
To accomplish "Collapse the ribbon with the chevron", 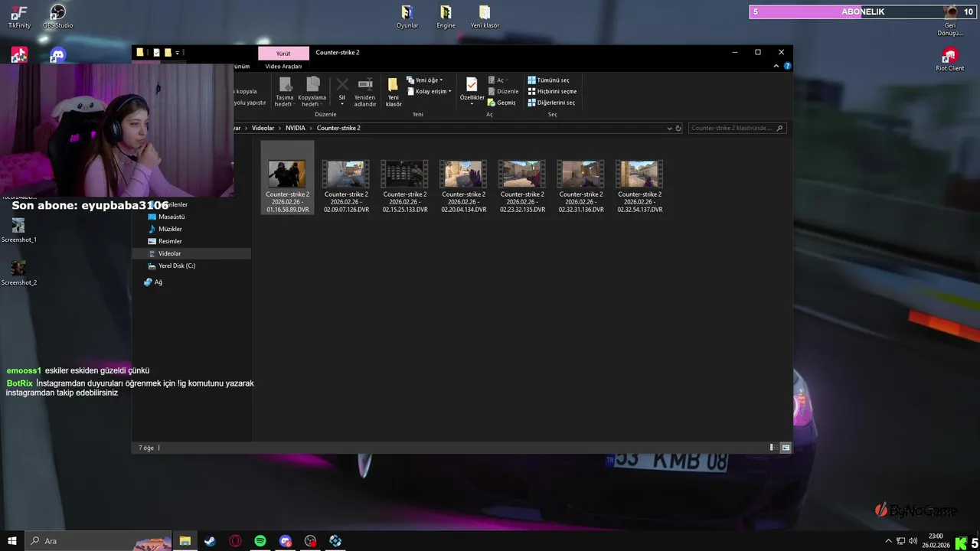I will point(778,67).
